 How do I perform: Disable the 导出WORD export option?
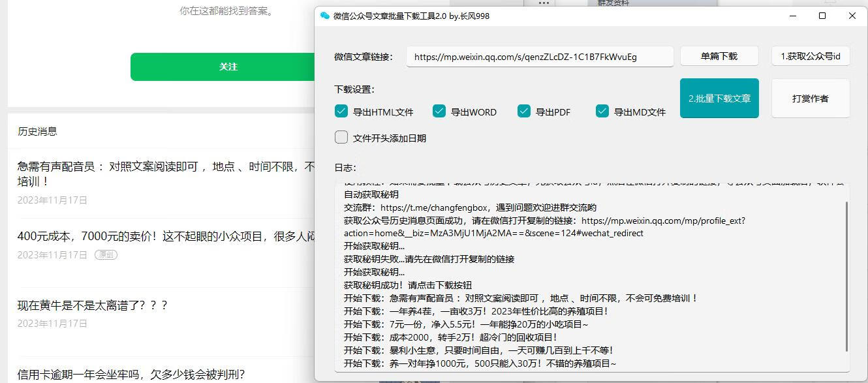tap(439, 111)
